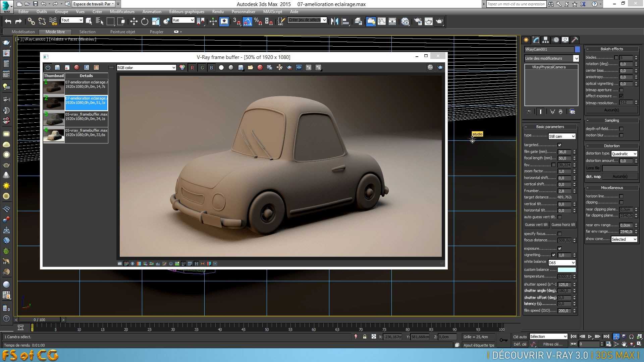This screenshot has height=362, width=644.
Task: Click the selection lock toggle icon
Action: (365, 337)
